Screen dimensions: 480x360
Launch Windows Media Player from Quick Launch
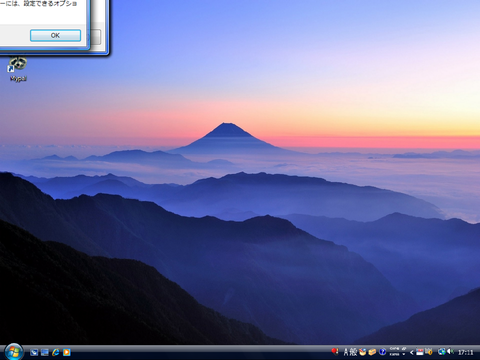(66, 352)
